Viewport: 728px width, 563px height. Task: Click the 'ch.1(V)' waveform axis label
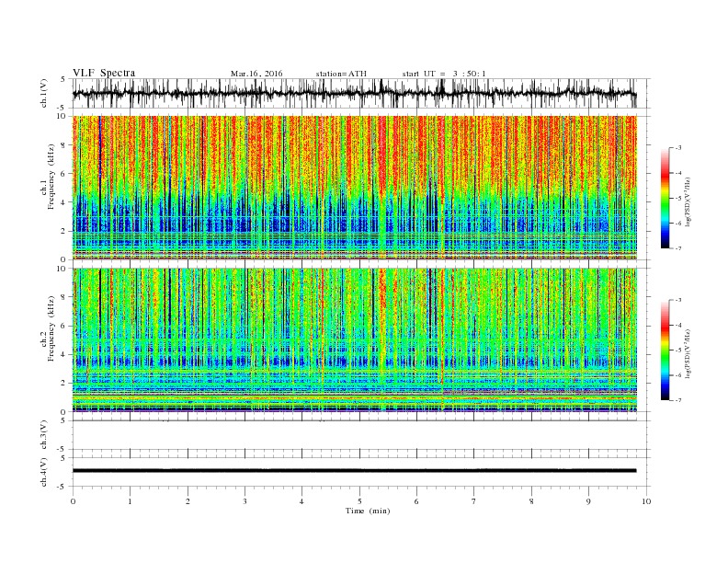(x=44, y=93)
